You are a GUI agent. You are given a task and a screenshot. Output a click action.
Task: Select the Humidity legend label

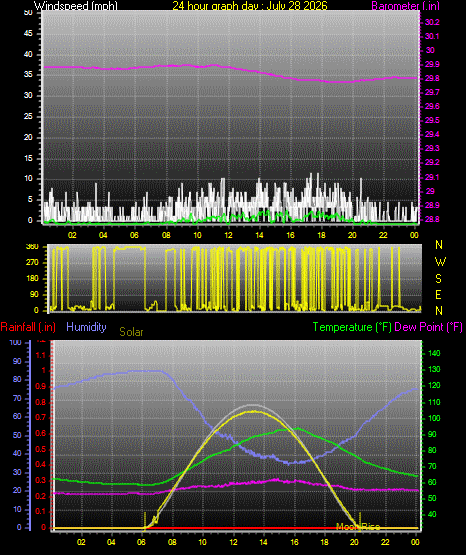(86, 327)
